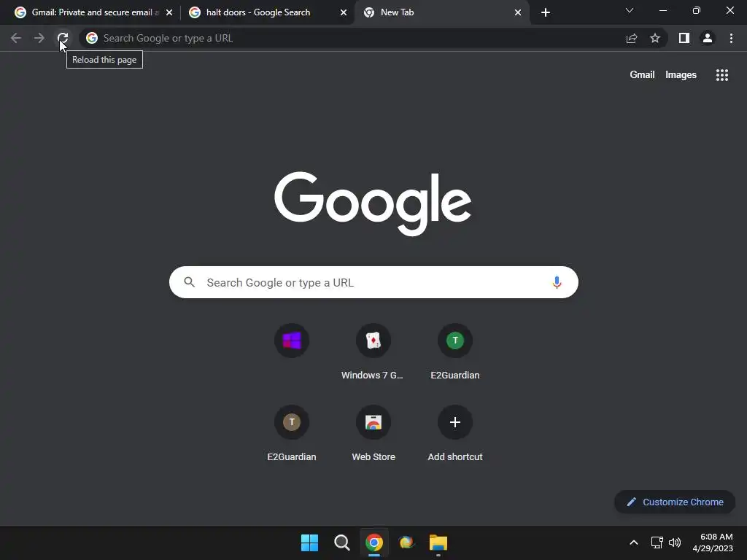Open the Chrome profile avatar

pyautogui.click(x=708, y=38)
